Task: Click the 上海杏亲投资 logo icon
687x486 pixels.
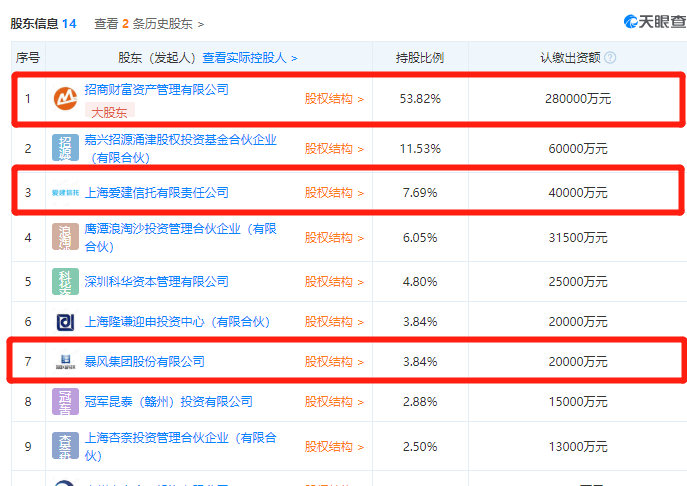Action: pyautogui.click(x=65, y=446)
